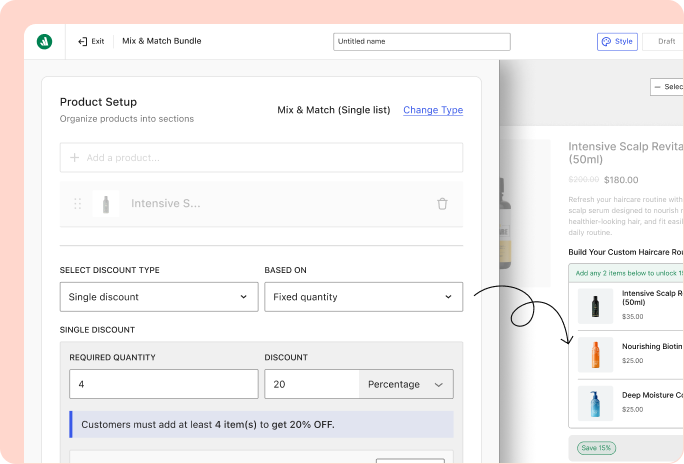Click the black Intensive Scalp bottle thumbnail

595,306
